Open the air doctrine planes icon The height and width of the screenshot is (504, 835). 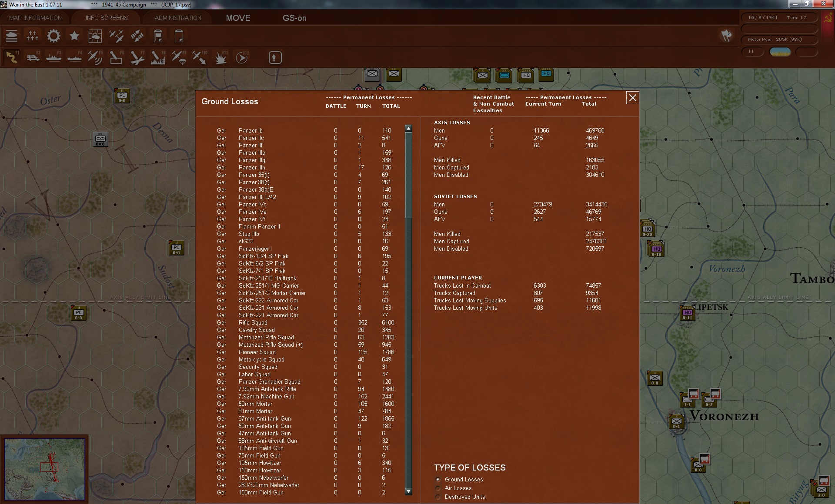116,36
